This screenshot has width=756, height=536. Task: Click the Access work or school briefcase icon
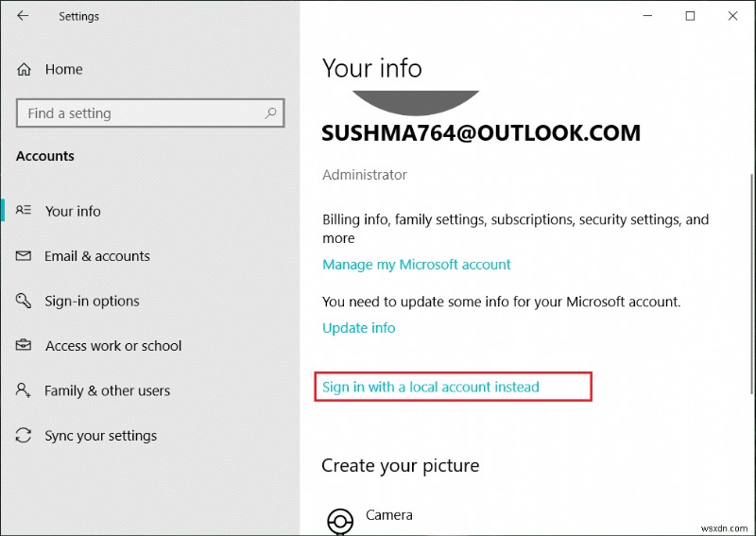coord(26,346)
